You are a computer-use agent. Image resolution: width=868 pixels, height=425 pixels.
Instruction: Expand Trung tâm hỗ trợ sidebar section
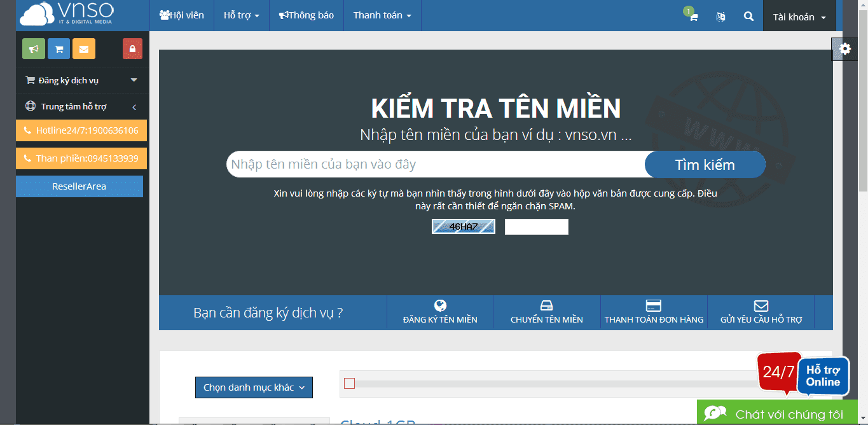coord(81,106)
